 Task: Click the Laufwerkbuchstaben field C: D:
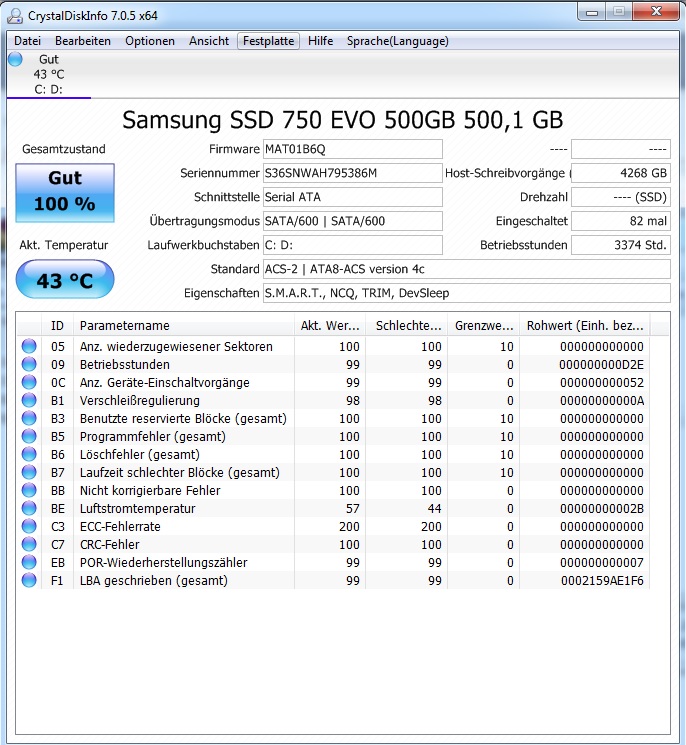[x=353, y=245]
